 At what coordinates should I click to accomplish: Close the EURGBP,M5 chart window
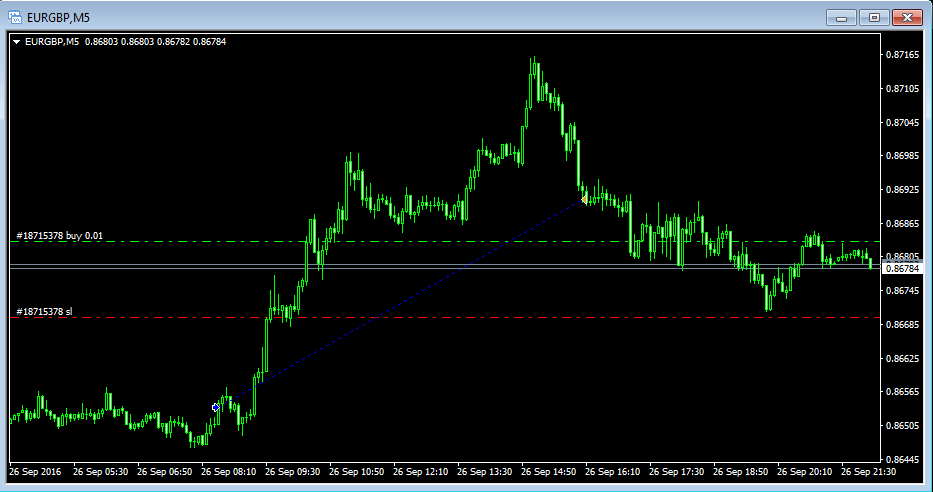click(907, 18)
